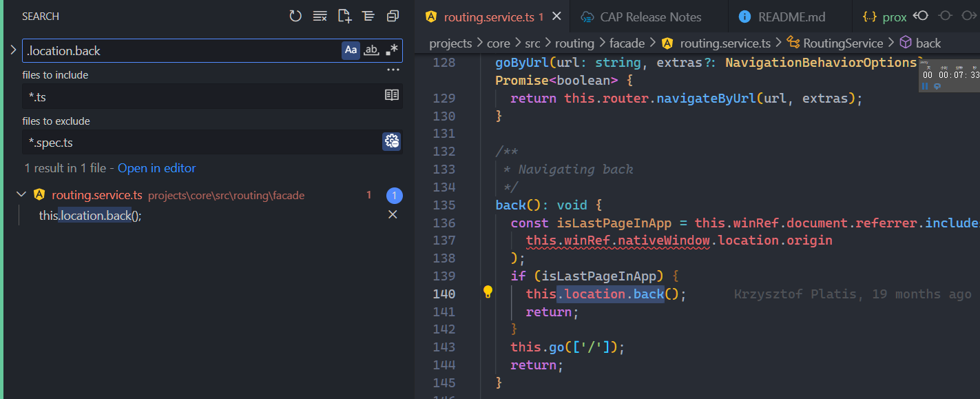Toggle search only in open editors
This screenshot has height=399, width=980.
[x=392, y=96]
